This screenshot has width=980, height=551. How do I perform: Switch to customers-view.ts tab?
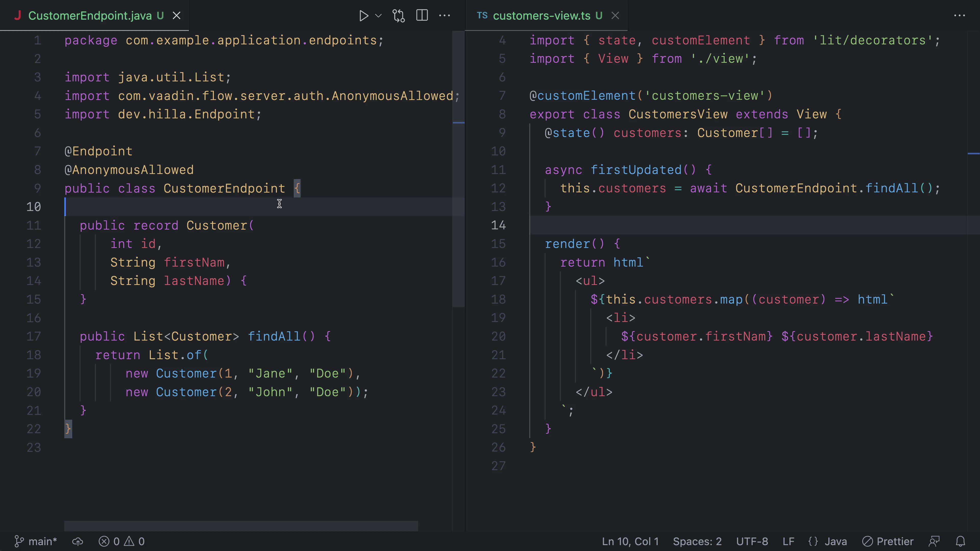[541, 16]
